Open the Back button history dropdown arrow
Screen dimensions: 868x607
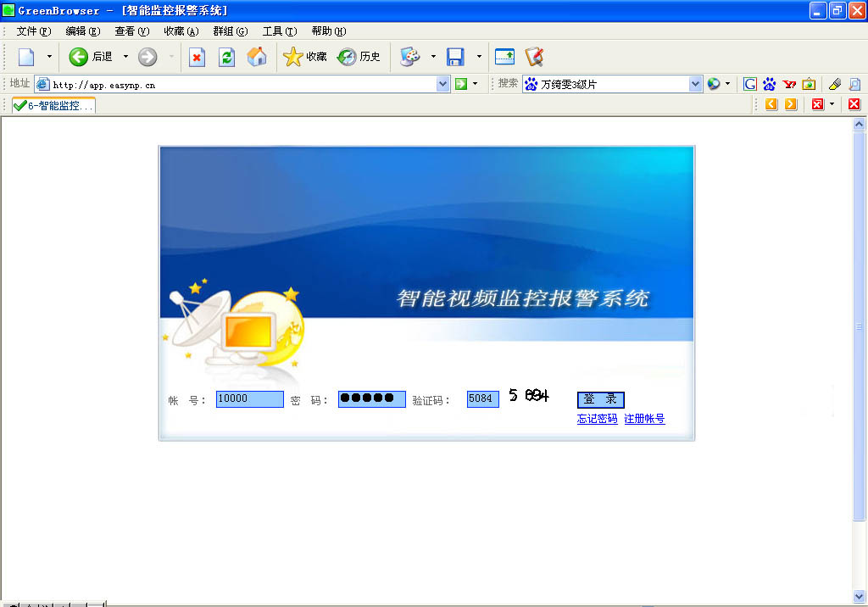pos(125,57)
